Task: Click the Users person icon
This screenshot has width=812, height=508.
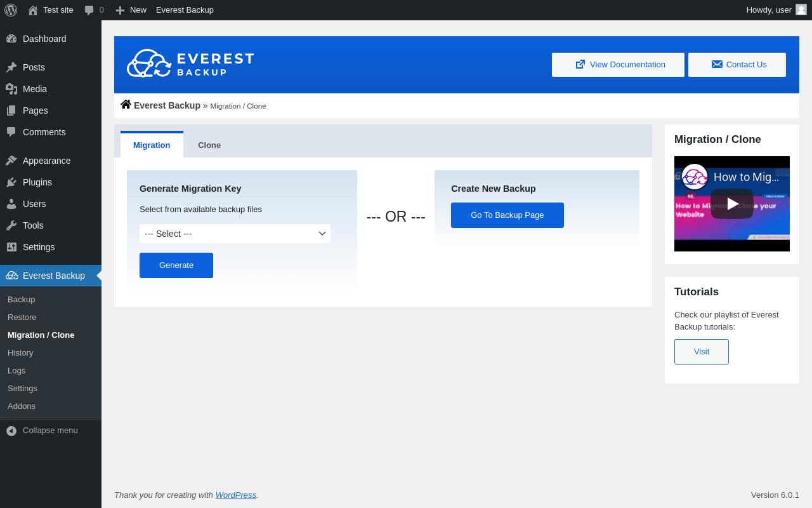Action: click(x=11, y=204)
